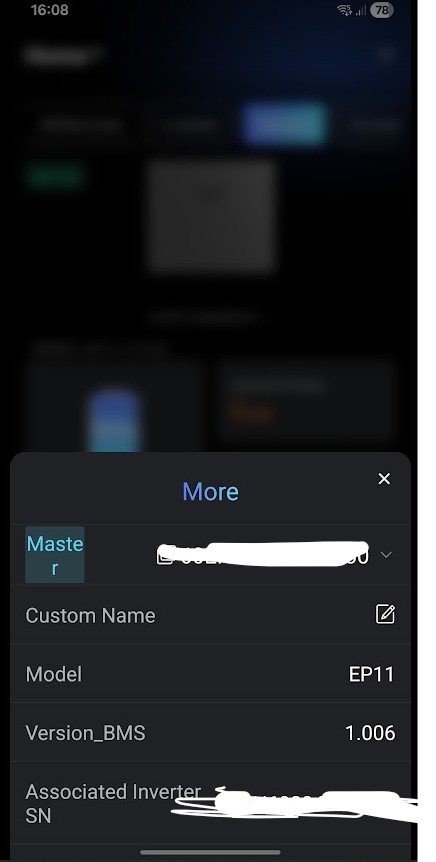Tap the Version_BMS 1.006 value
The width and height of the screenshot is (436, 862).
coord(370,733)
